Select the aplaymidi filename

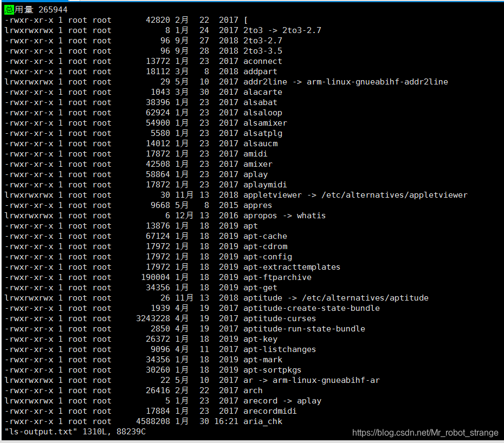[x=265, y=185]
